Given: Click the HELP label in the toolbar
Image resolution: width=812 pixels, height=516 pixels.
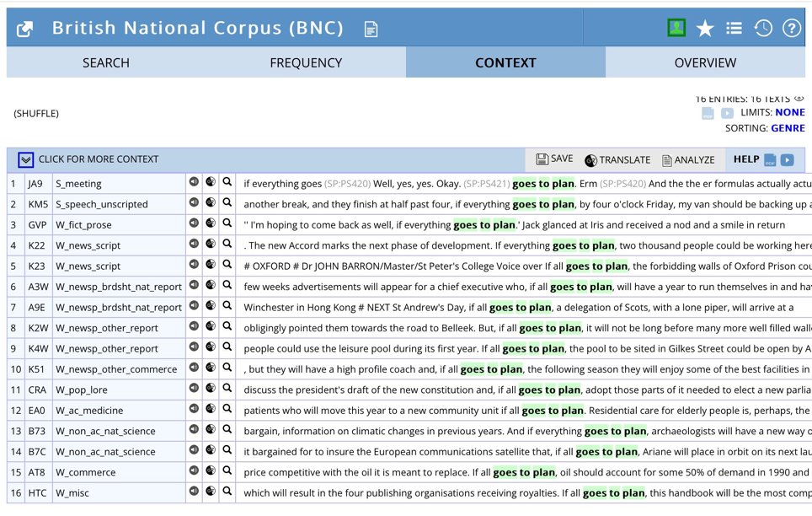Looking at the screenshot, I should pos(746,159).
